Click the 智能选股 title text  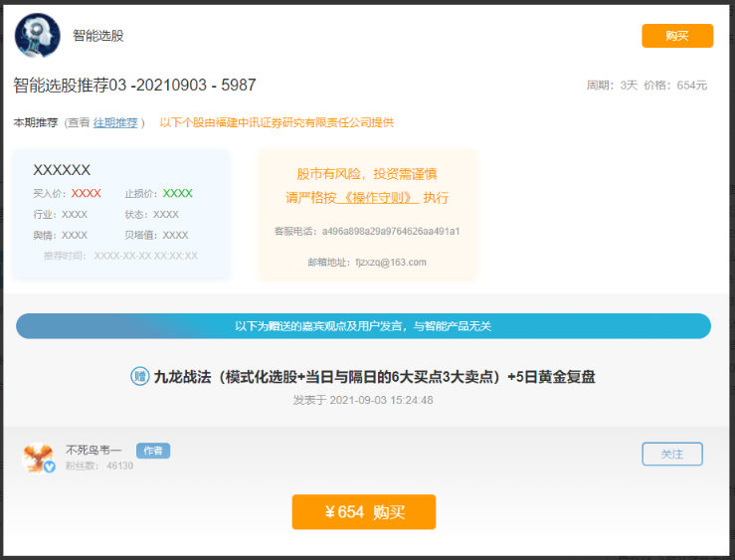point(98,36)
